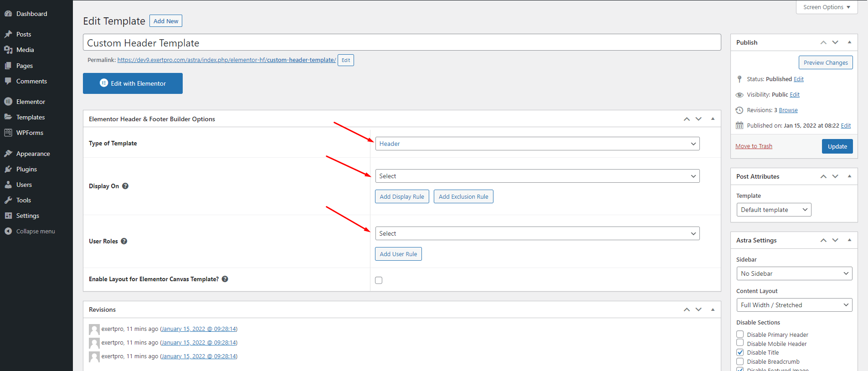Image resolution: width=868 pixels, height=371 pixels.
Task: Click the Users person icon
Action: coord(8,185)
